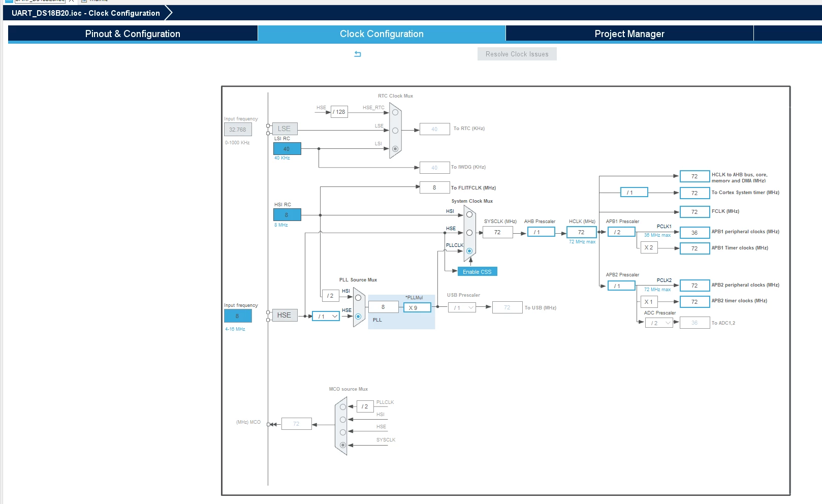Viewport: 822px width, 504px height.
Task: Click the HSE oscillator block
Action: pos(284,315)
